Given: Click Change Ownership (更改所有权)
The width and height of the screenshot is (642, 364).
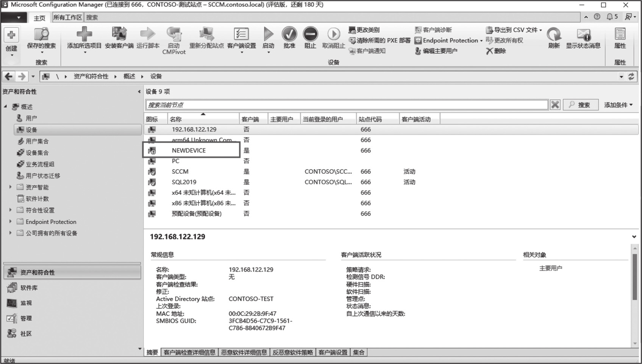Looking at the screenshot, I should pos(505,41).
